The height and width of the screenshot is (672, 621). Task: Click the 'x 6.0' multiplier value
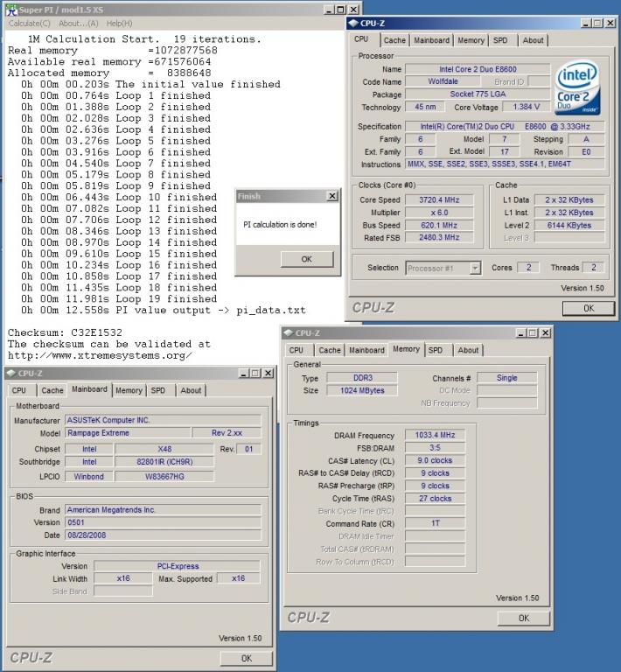[x=439, y=213]
